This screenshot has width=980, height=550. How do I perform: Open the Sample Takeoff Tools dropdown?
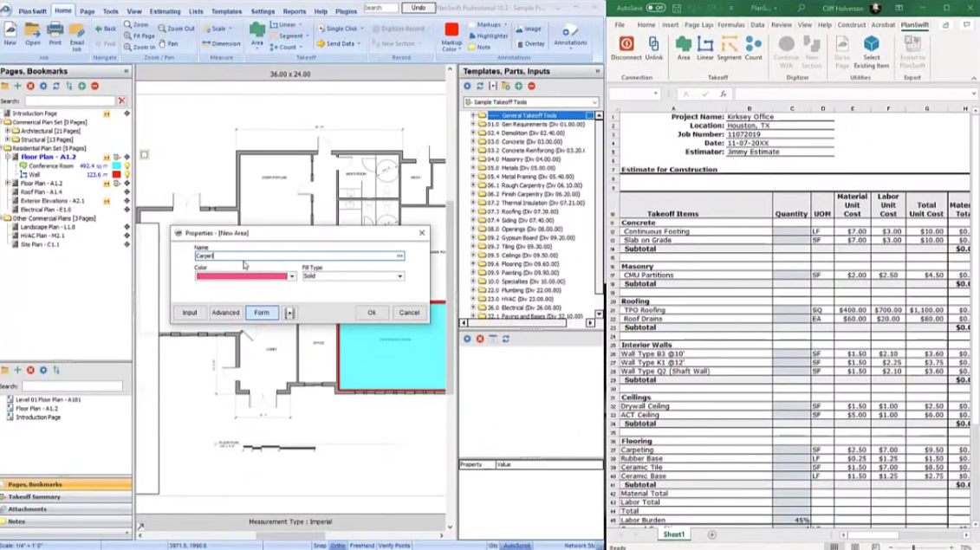pos(594,102)
